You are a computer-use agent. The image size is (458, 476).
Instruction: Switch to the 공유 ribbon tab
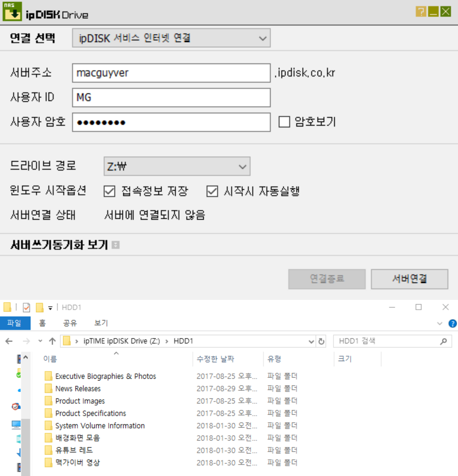70,323
